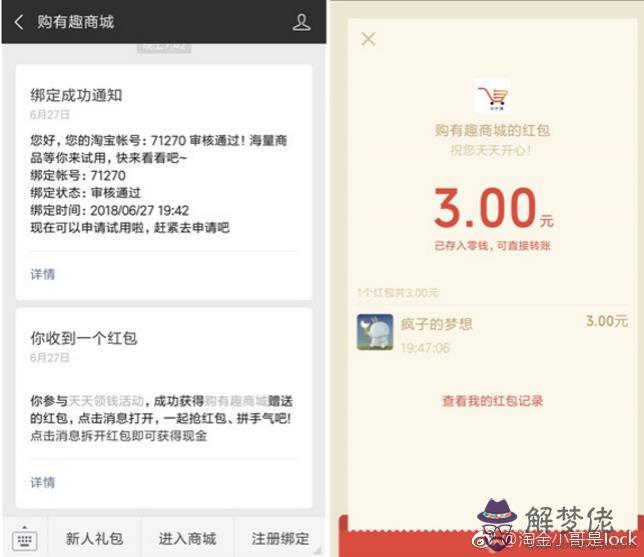Tap the 19:47:06 timestamp
The image size is (644, 557).
(425, 348)
